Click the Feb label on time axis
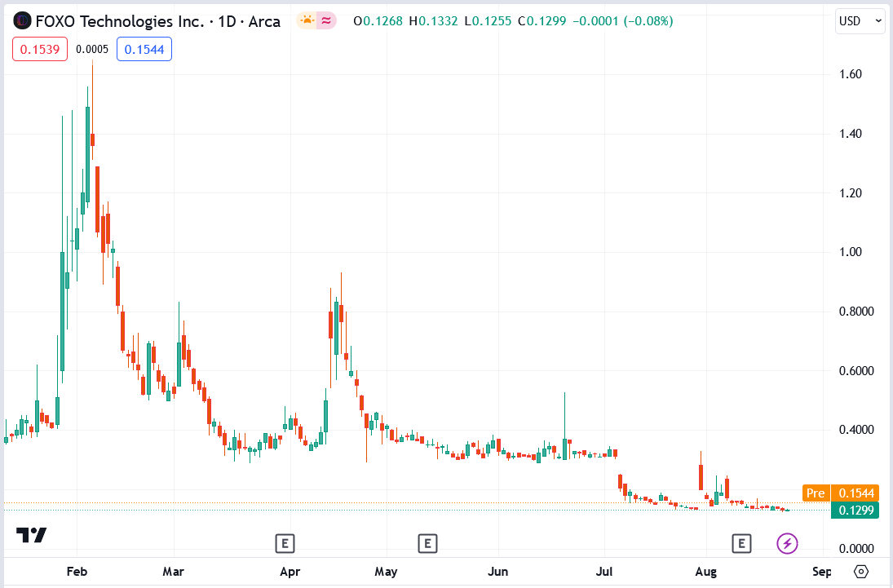This screenshot has width=893, height=588. pos(77,571)
